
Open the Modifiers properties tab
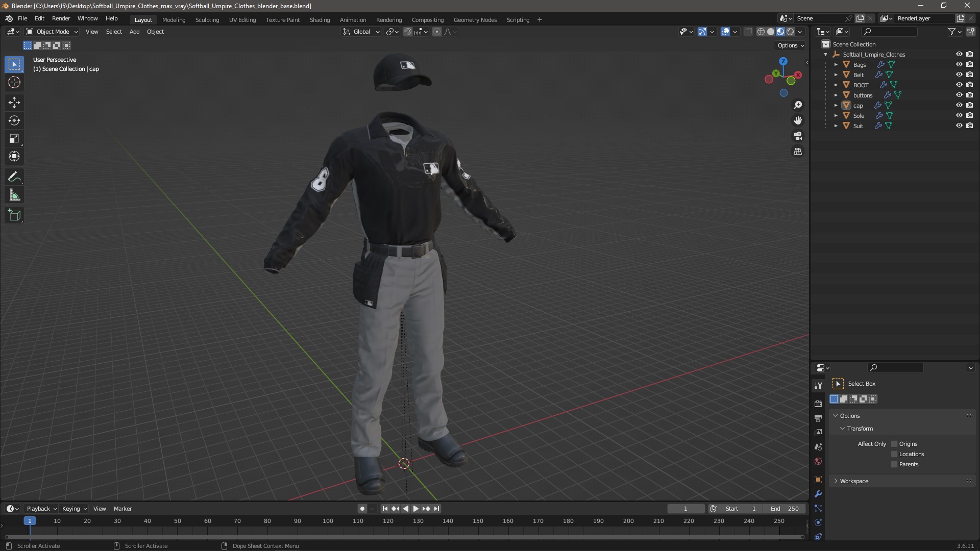pyautogui.click(x=818, y=494)
